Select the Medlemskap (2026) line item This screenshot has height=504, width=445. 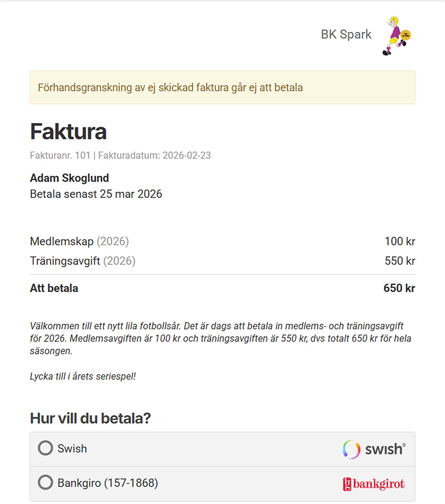[79, 242]
